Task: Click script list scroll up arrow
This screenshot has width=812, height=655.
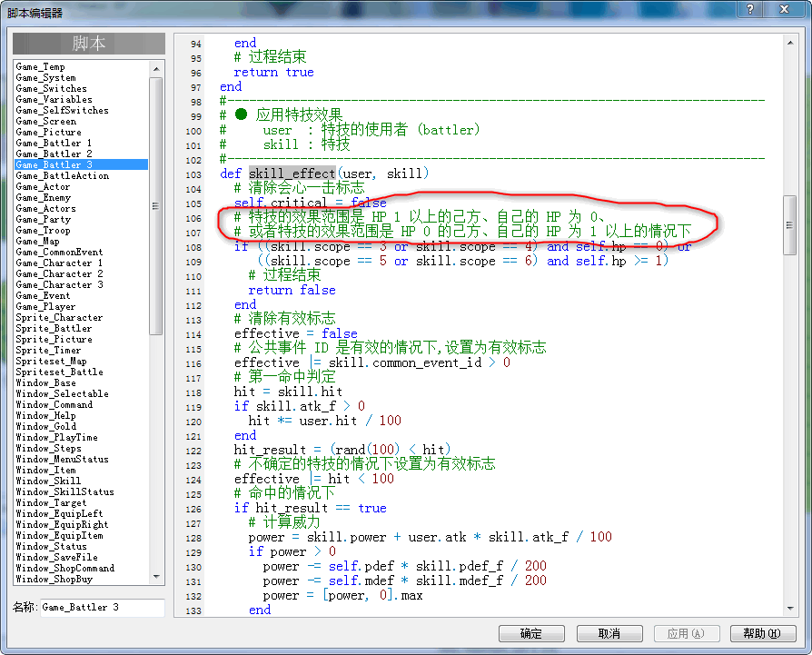Action: (156, 69)
